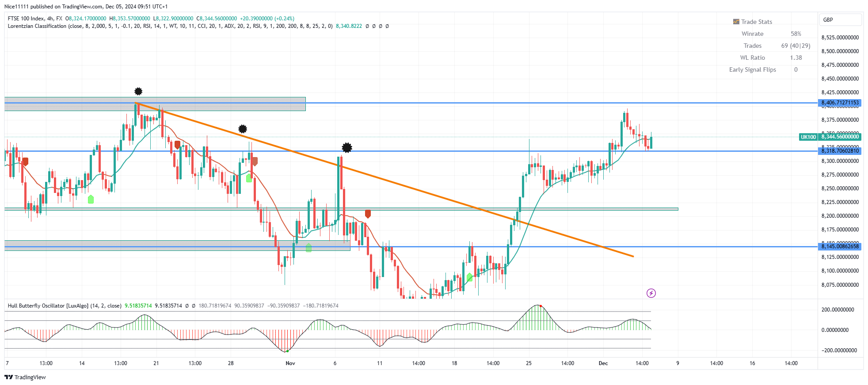Open the GBP currency selector
This screenshot has height=385, width=868.
pyautogui.click(x=840, y=20)
